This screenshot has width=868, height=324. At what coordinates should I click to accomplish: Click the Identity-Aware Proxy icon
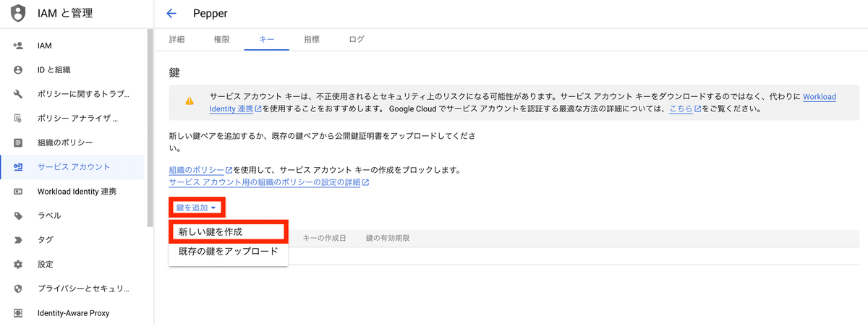(19, 313)
